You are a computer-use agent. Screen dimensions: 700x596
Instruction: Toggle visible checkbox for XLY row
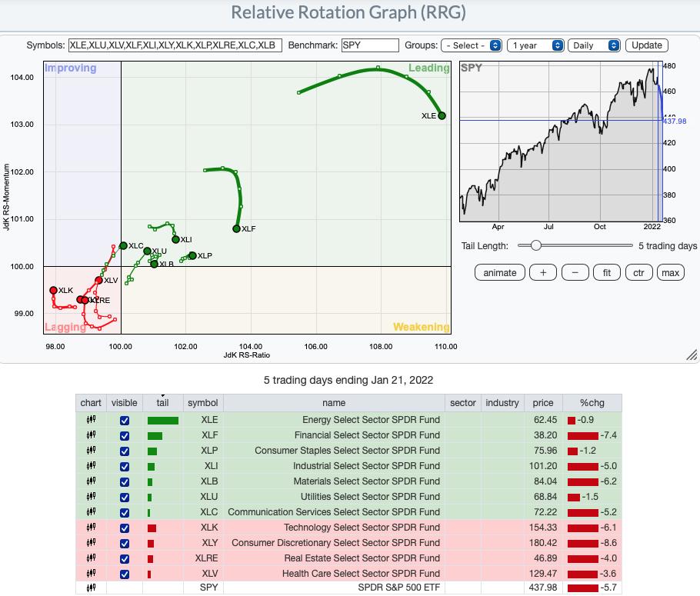(x=125, y=544)
